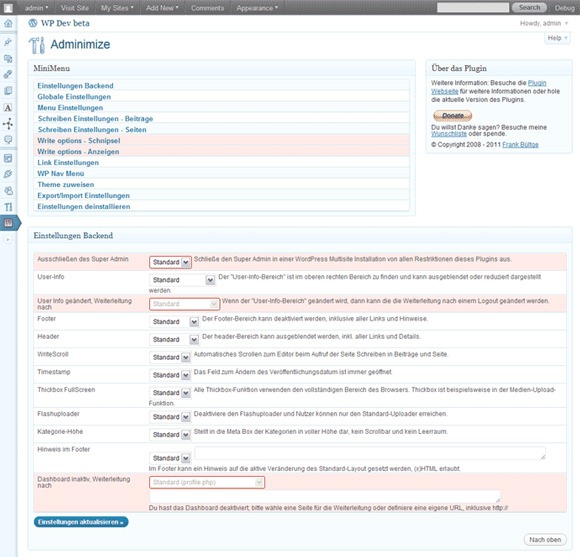Click Visit Site in admin bar
This screenshot has width=580, height=557.
point(75,8)
